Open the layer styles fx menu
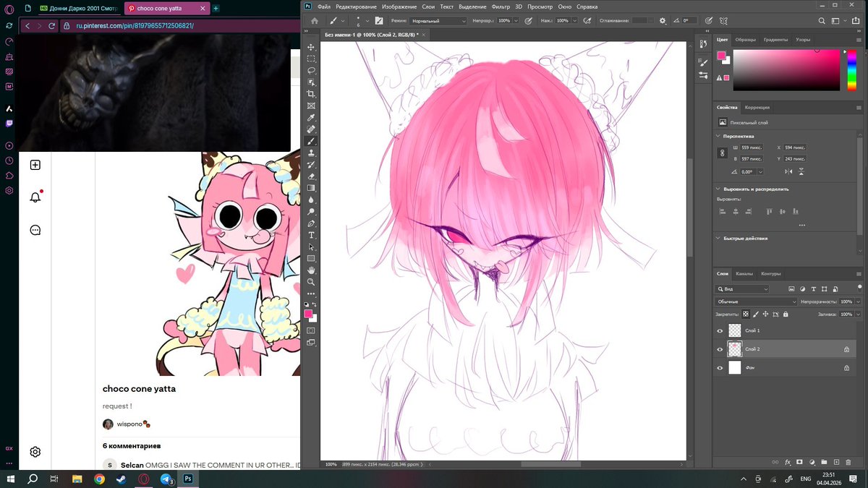Image resolution: width=868 pixels, height=488 pixels. 788,462
